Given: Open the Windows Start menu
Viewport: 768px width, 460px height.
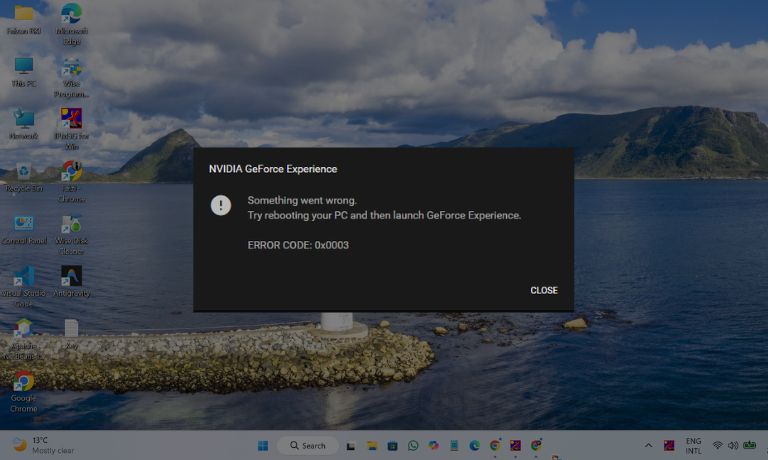Looking at the screenshot, I should [x=263, y=445].
